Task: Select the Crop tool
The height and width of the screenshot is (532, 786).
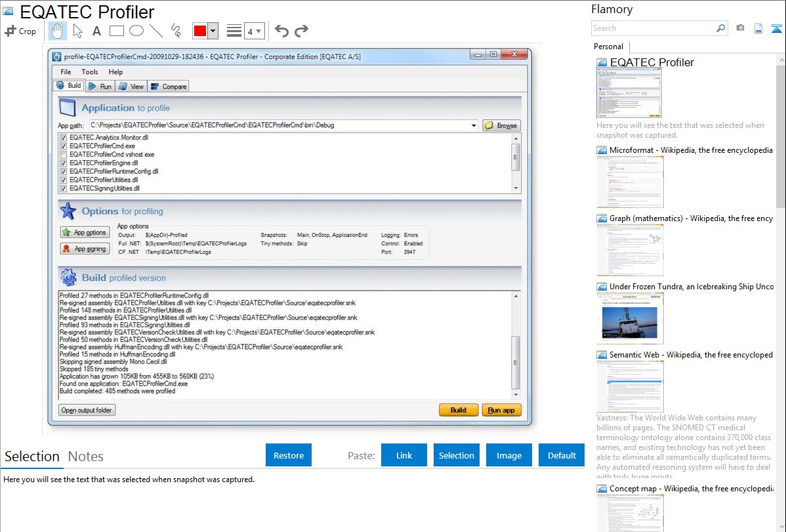Action: tap(20, 31)
